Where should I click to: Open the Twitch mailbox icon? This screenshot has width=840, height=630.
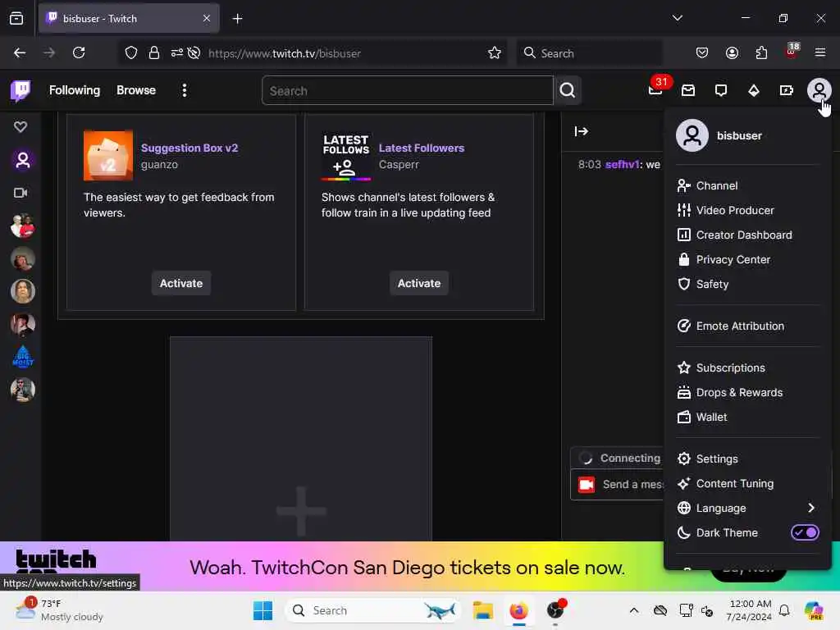click(x=688, y=90)
